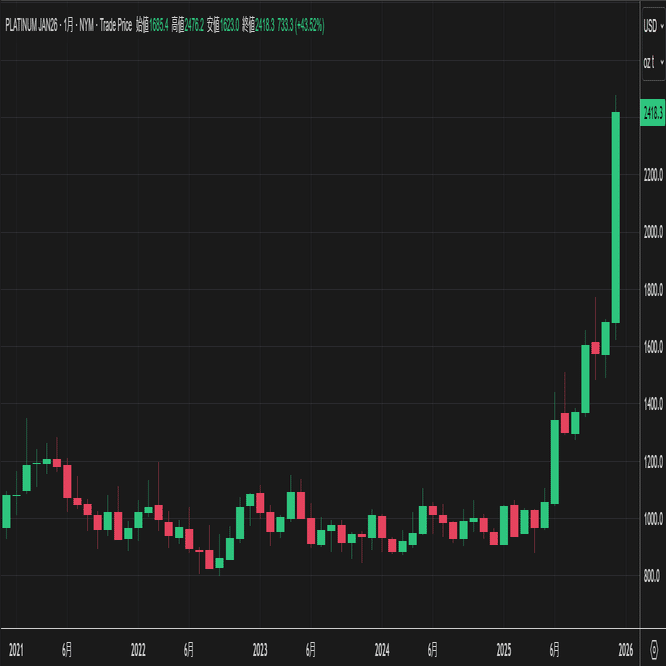Click the 6月 label between 2025 and 2026
666x666 pixels.
pos(554,650)
